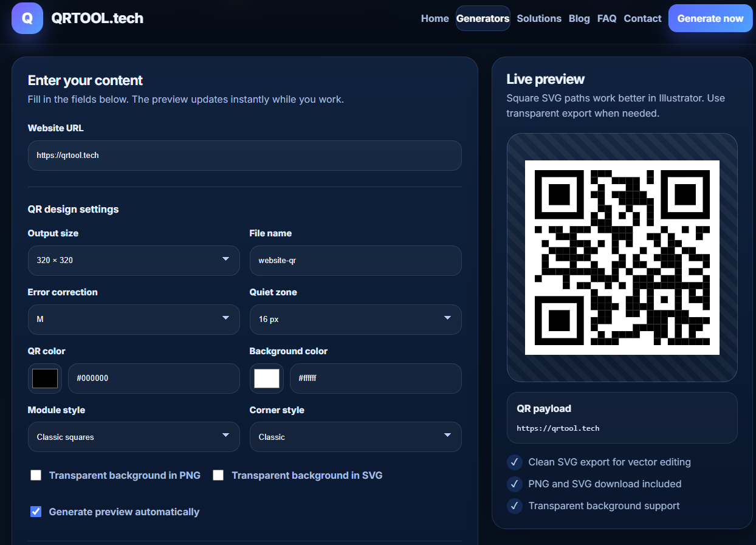Screen dimensions: 756x545
Task: Click the QR code preview image
Action: click(x=622, y=258)
